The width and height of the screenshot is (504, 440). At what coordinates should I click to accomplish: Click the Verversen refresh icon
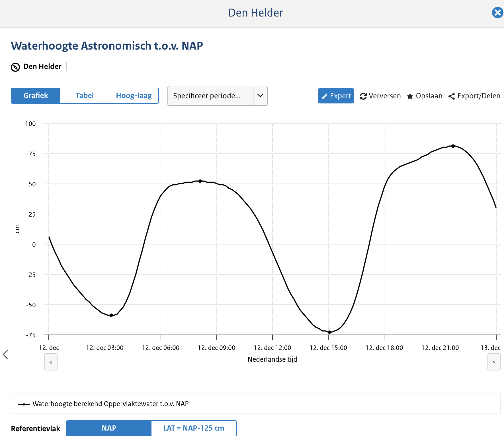click(x=363, y=96)
